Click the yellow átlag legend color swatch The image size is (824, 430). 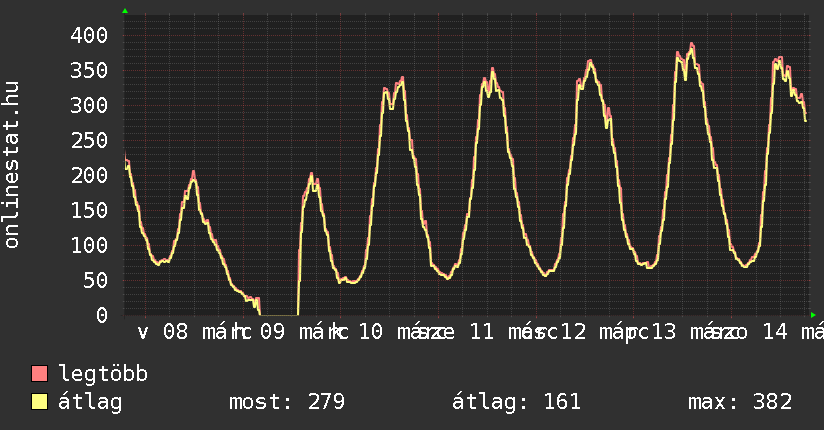pos(40,402)
